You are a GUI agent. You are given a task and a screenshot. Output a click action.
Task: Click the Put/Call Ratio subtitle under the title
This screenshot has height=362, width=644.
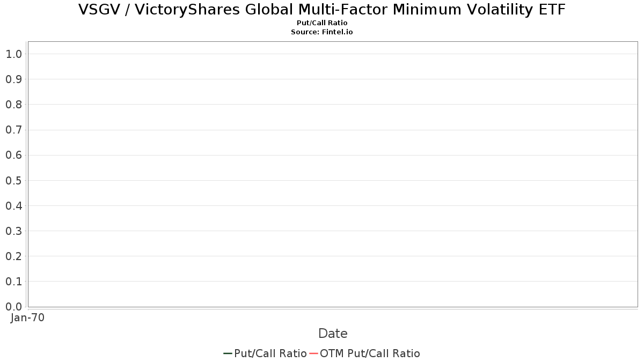click(322, 23)
